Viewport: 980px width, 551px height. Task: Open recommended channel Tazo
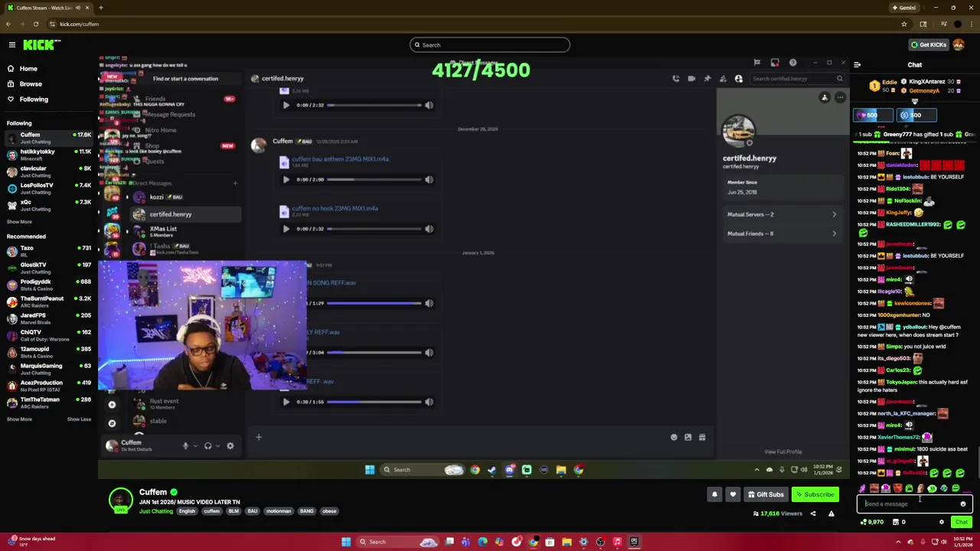(x=47, y=251)
